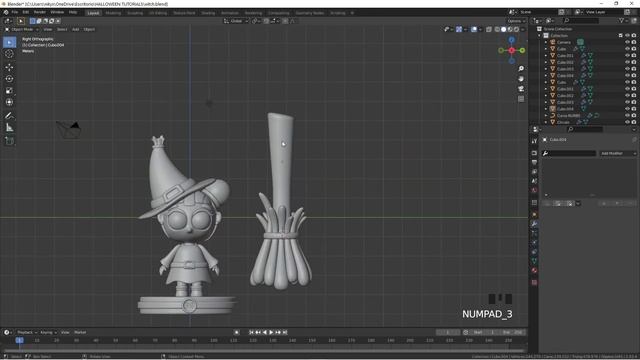Open the viewport Add menu

point(76,29)
